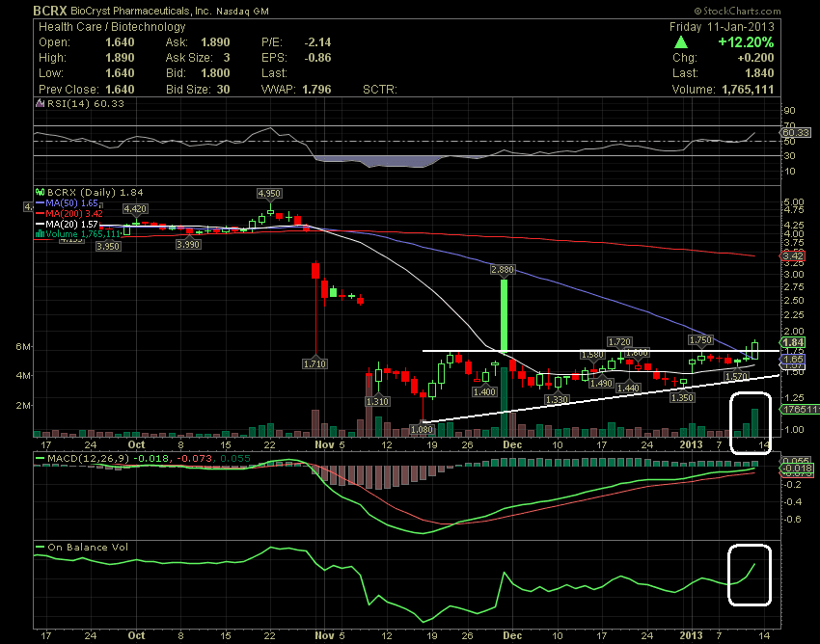
Task: Click the Bid Size value 30
Action: point(223,90)
